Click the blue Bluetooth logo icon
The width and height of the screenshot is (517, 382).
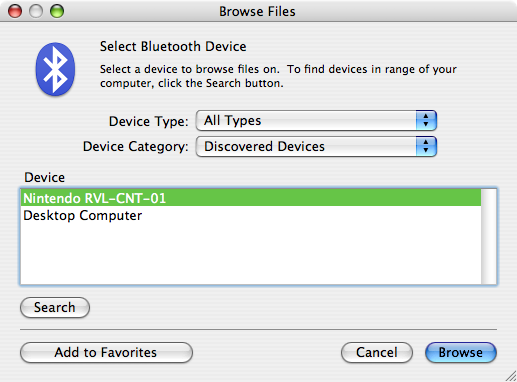click(55, 69)
